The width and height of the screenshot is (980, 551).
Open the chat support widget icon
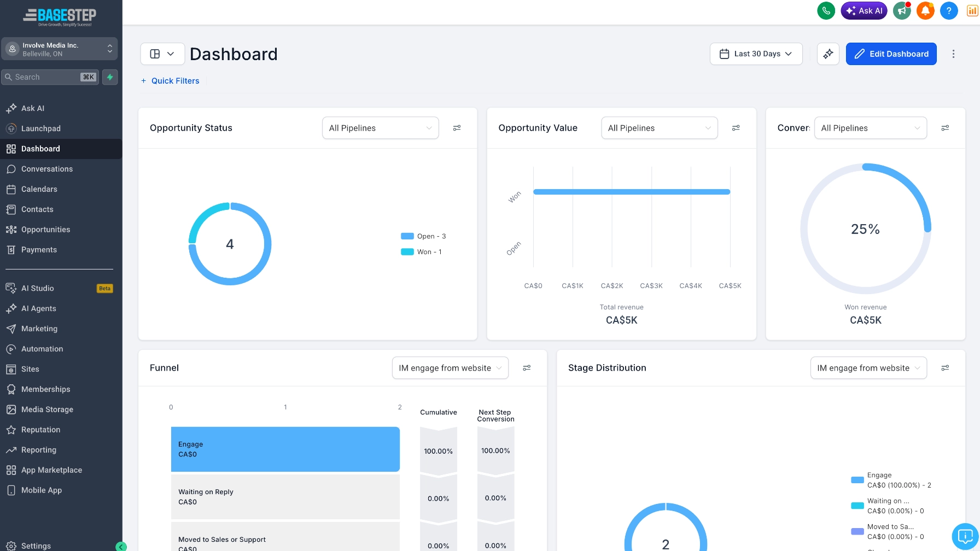[x=965, y=536]
